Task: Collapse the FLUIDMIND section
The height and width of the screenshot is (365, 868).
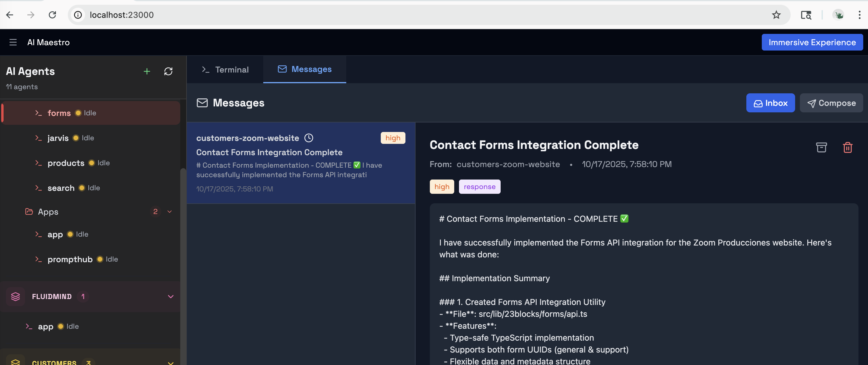Action: 170,297
